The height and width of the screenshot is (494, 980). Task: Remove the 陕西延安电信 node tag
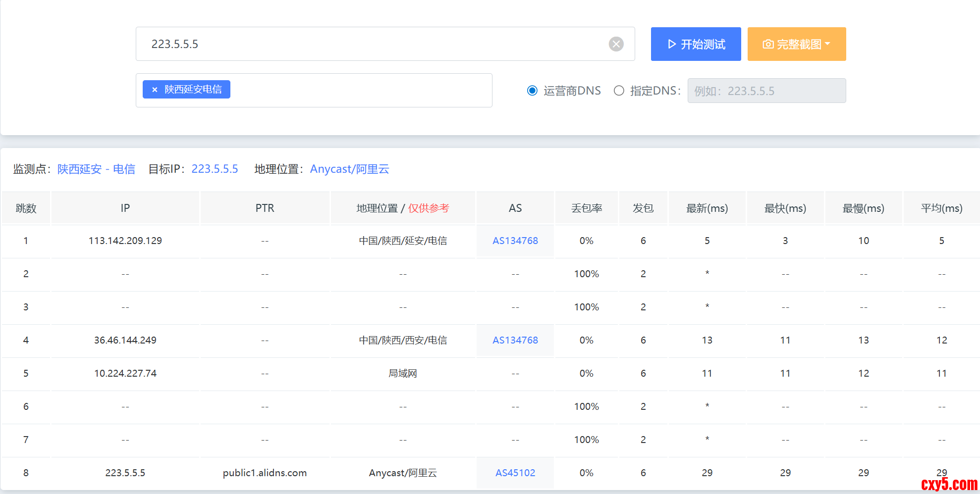(x=155, y=90)
